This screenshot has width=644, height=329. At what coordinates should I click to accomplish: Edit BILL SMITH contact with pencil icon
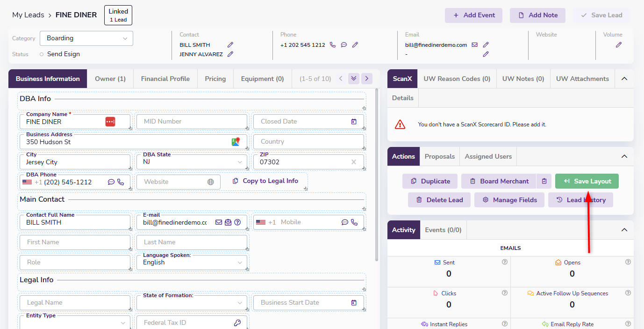[230, 45]
